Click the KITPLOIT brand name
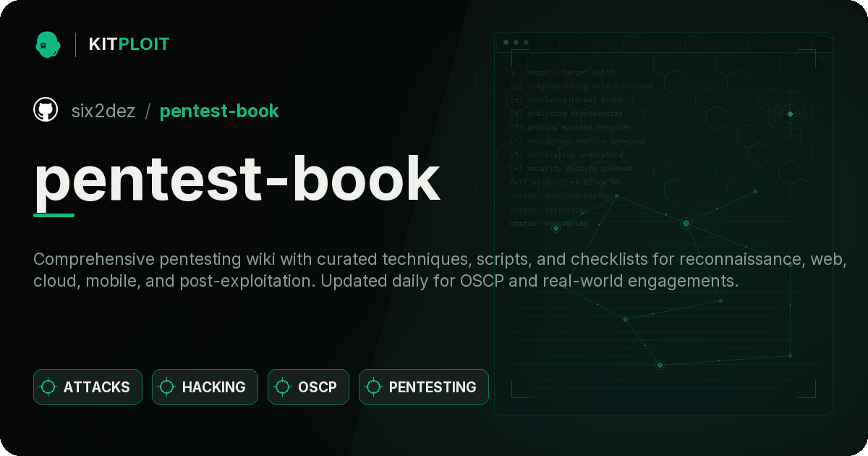 (x=129, y=44)
